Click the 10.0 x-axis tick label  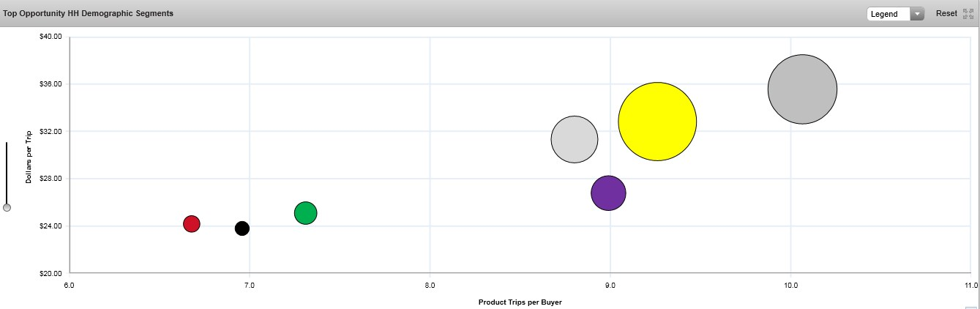click(790, 285)
